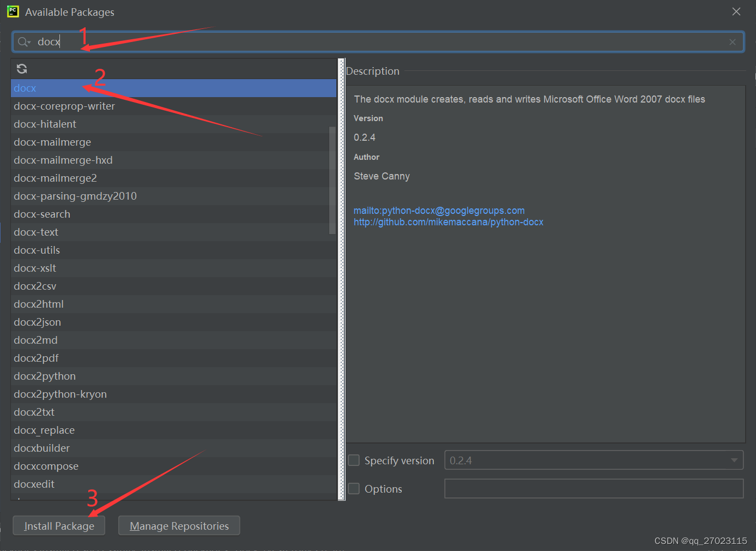Enable the Options checkbox

[354, 489]
